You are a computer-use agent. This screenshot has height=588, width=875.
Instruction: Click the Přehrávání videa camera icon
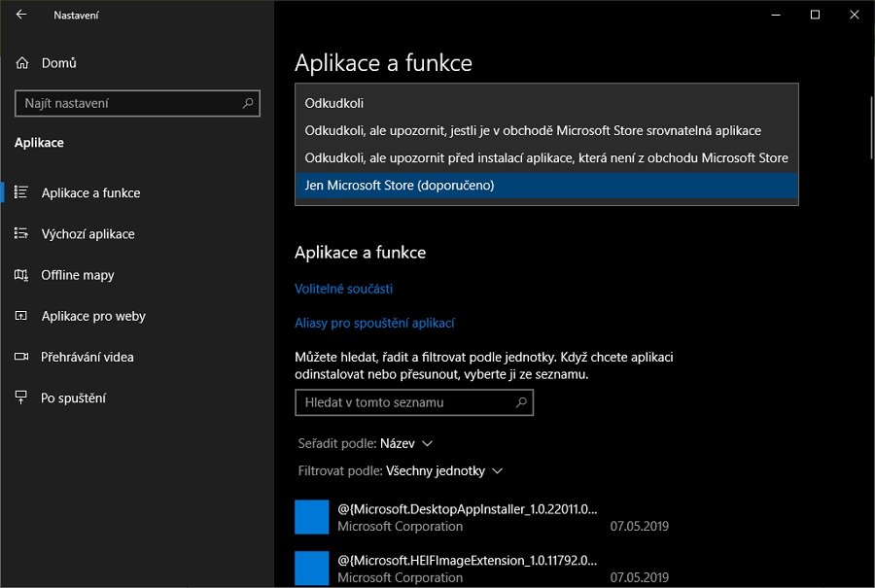tap(21, 357)
